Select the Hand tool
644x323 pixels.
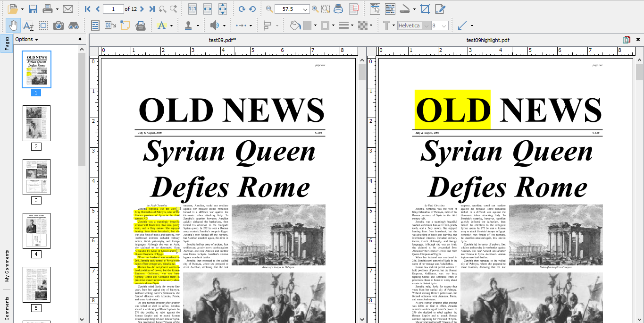[x=12, y=25]
